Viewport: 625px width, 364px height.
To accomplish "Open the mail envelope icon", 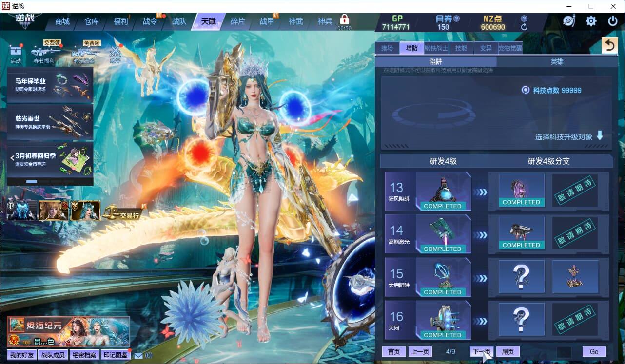I will (138, 356).
